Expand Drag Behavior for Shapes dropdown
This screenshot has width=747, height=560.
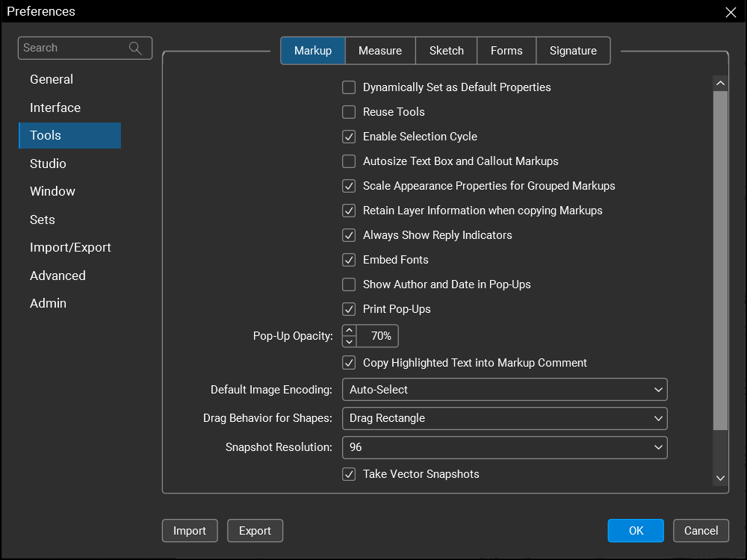click(x=504, y=418)
